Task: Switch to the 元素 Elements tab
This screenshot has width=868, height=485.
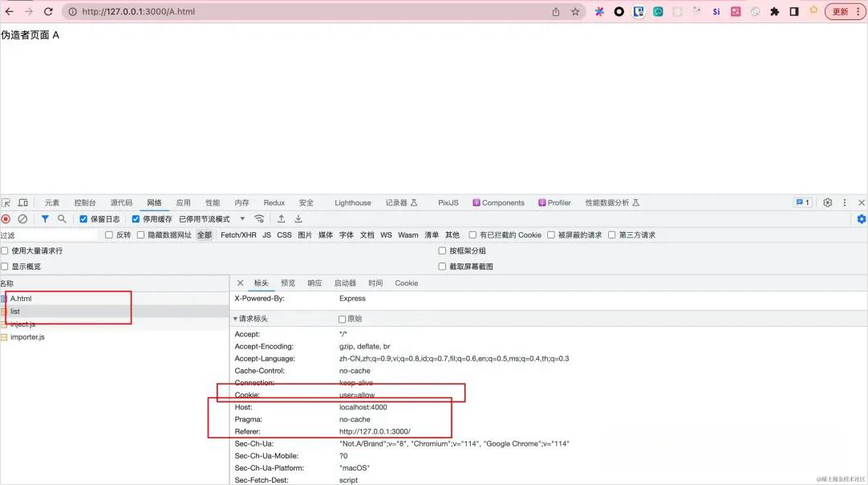Action: pos(52,203)
